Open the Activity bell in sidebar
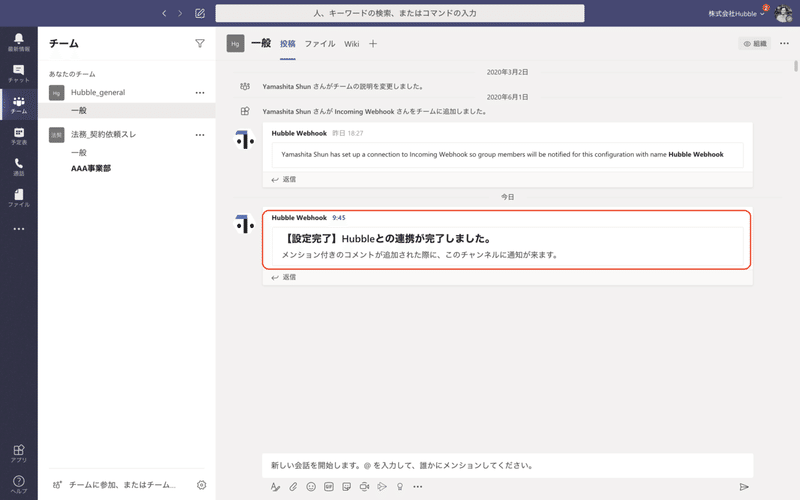 [19, 42]
